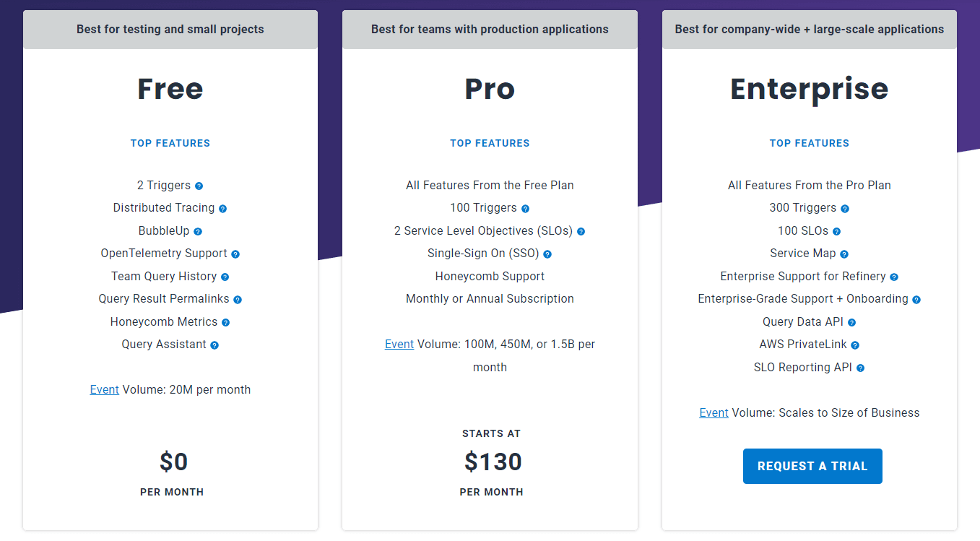Click the Honeycomb Metrics help icon
The height and width of the screenshot is (541, 980).
point(225,323)
